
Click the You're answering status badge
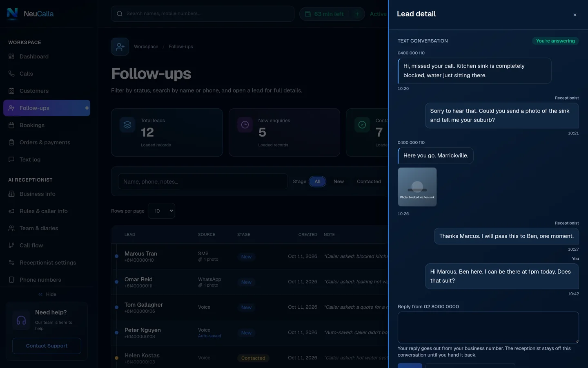click(x=555, y=41)
